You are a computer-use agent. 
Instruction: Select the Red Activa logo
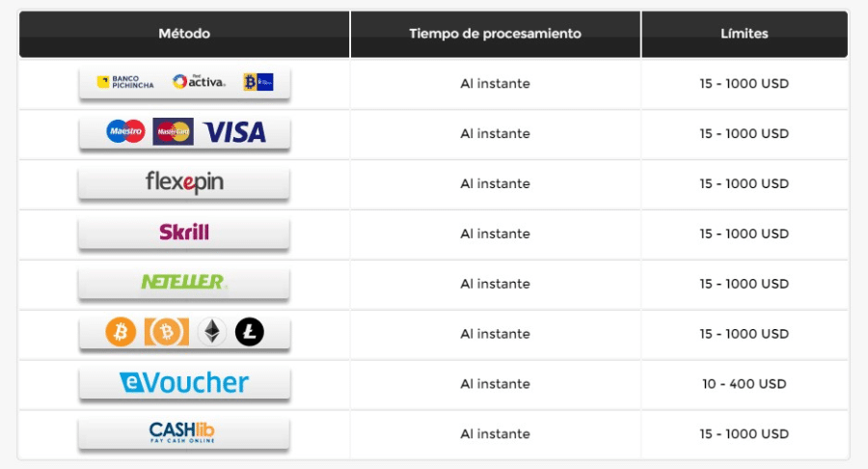tap(199, 82)
